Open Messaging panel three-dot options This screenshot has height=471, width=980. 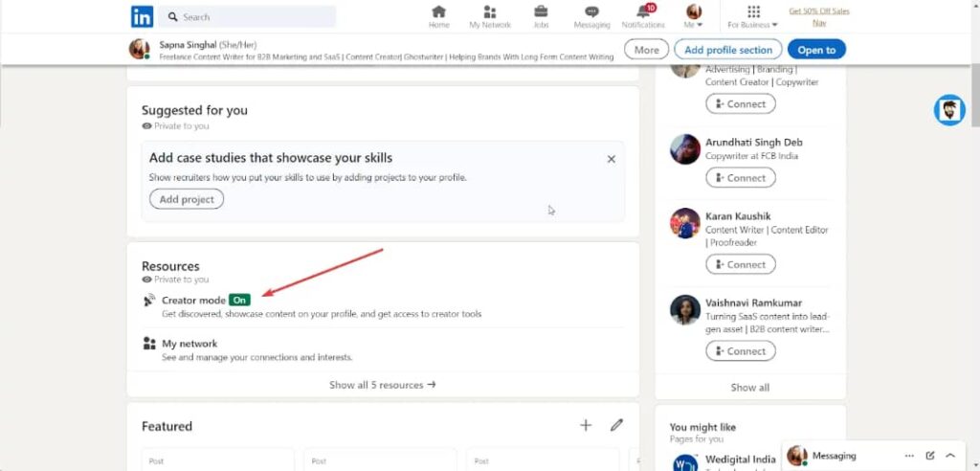point(909,456)
